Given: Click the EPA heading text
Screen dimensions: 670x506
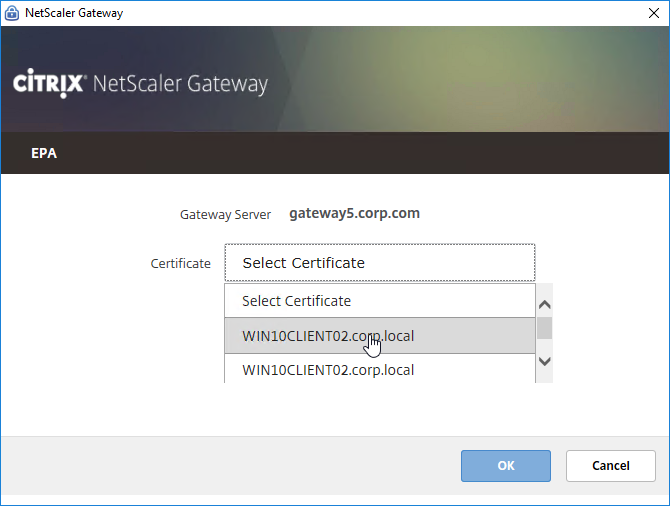Looking at the screenshot, I should coord(44,153).
